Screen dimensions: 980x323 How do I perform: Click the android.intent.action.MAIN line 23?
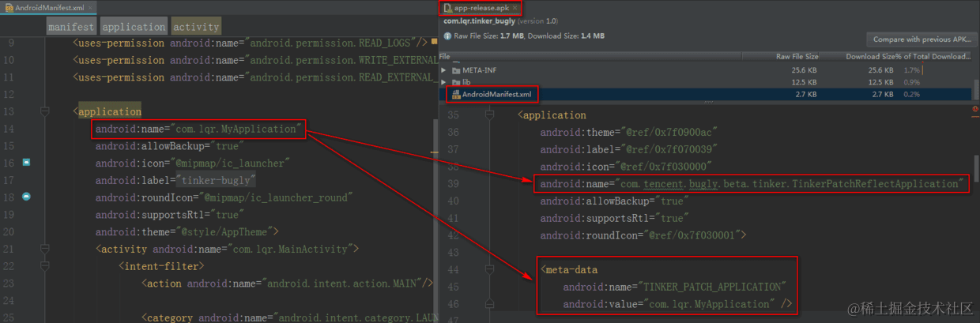[287, 283]
